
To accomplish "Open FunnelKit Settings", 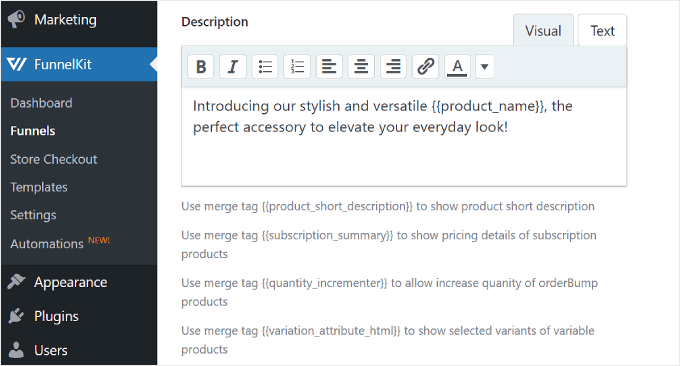I will point(33,215).
